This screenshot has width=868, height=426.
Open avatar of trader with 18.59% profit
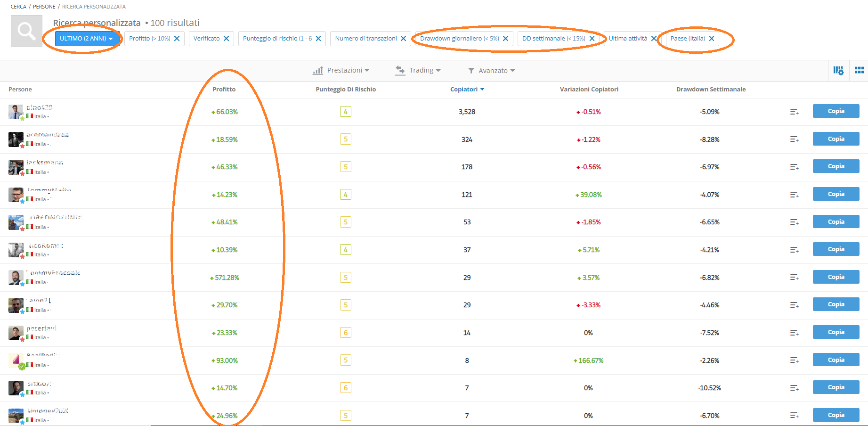pyautogui.click(x=16, y=139)
